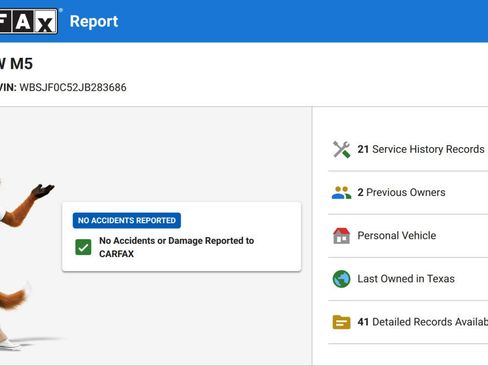This screenshot has width=488, height=366.
Task: Click the globe last owned icon
Action: click(341, 279)
